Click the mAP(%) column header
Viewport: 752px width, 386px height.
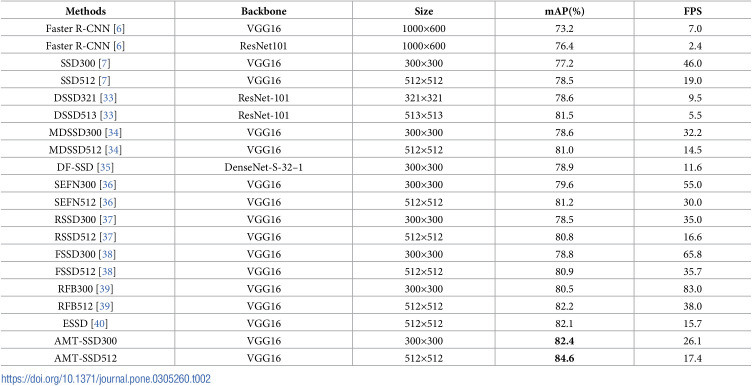(x=564, y=11)
